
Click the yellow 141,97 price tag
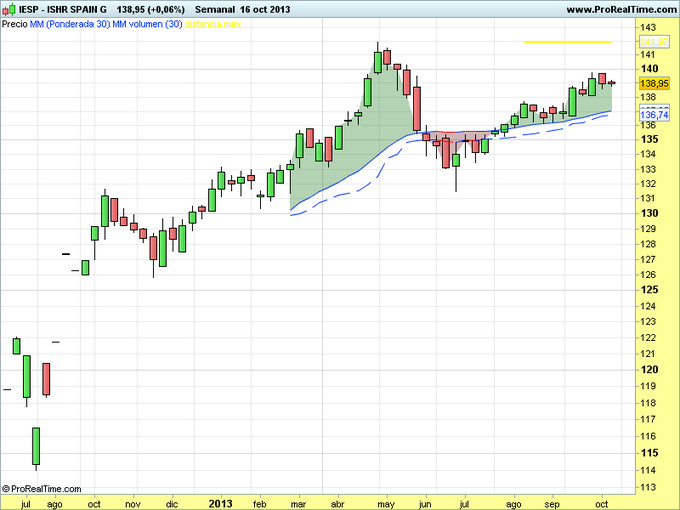[x=654, y=42]
